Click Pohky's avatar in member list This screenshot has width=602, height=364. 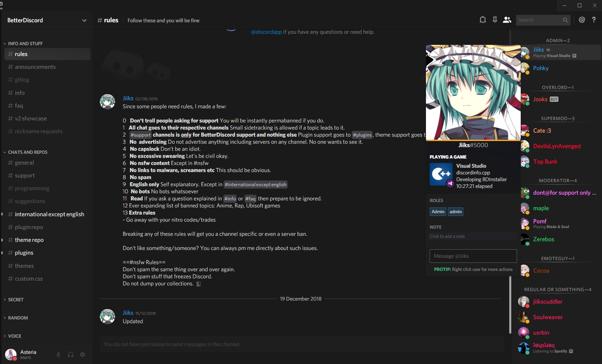tap(525, 68)
